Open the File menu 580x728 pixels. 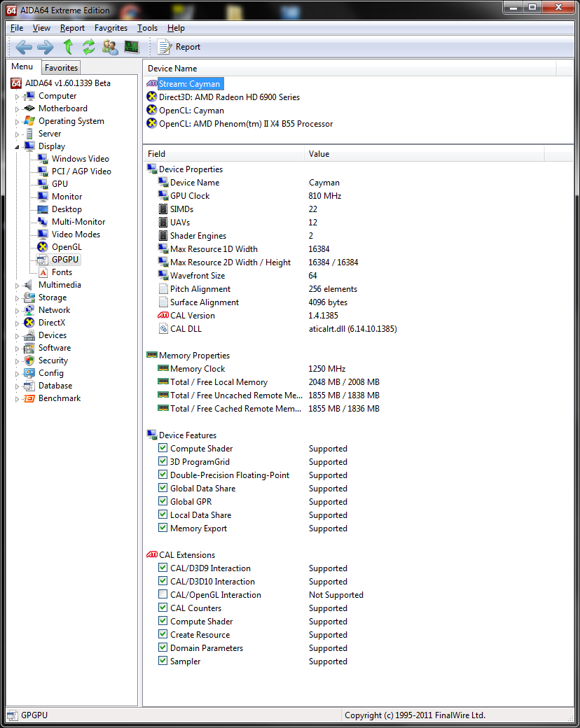17,28
